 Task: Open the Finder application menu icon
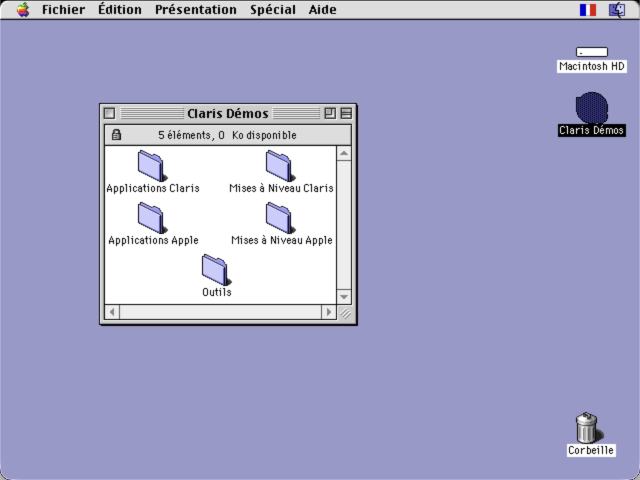tap(617, 10)
